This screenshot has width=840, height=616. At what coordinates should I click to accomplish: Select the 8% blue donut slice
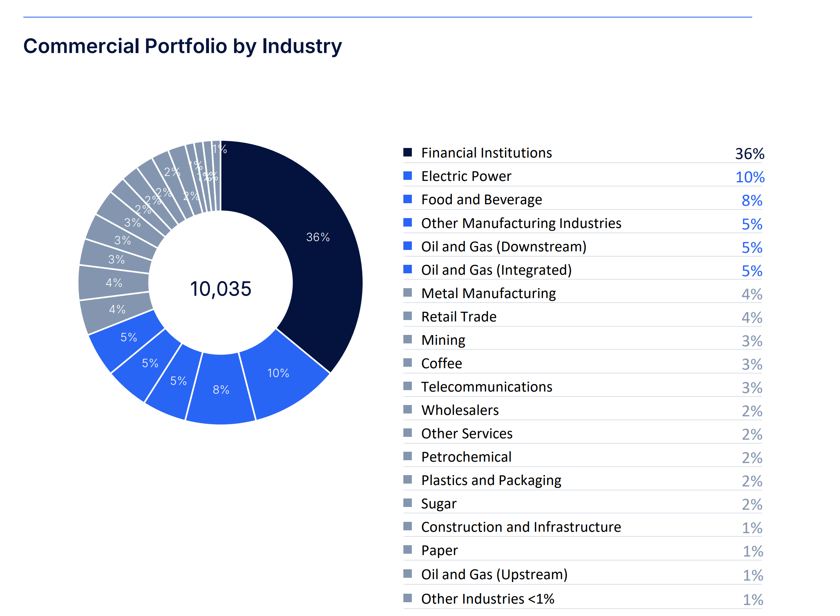221,390
